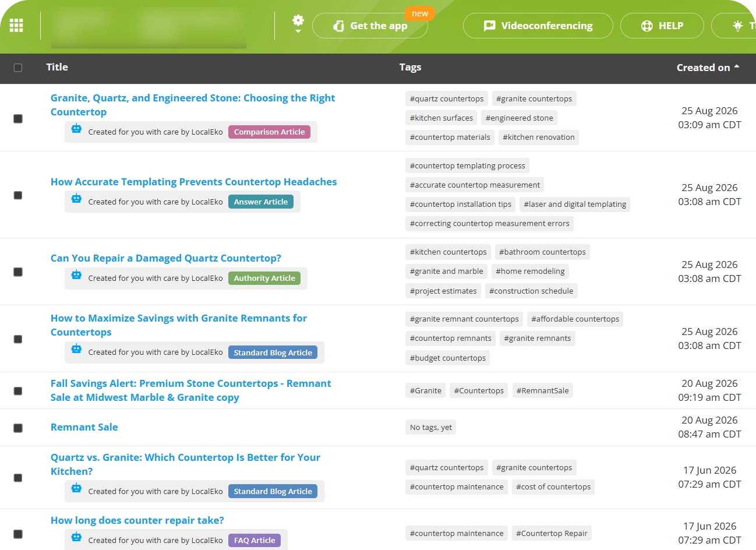Open Fall Savings Alert remnant sale copy
756x550 pixels.
[x=190, y=390]
